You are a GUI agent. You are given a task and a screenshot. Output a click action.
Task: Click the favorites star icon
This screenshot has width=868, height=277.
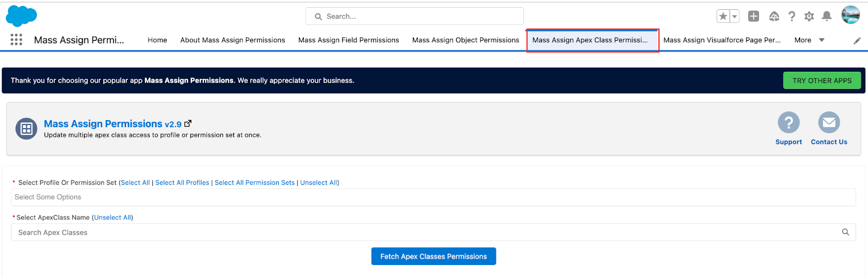(x=723, y=16)
